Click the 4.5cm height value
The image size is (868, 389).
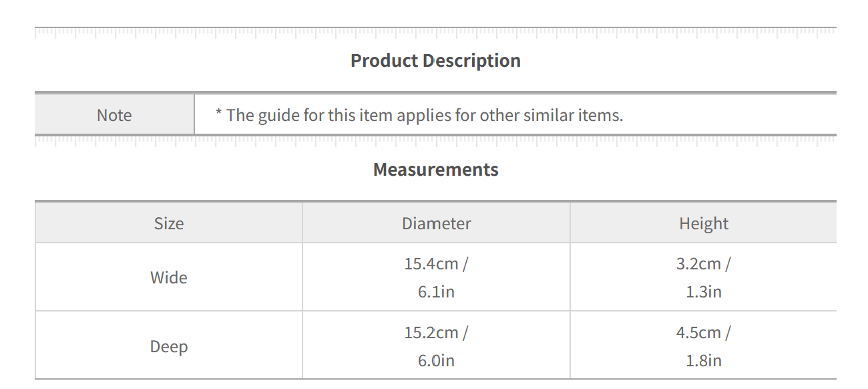[x=698, y=332]
